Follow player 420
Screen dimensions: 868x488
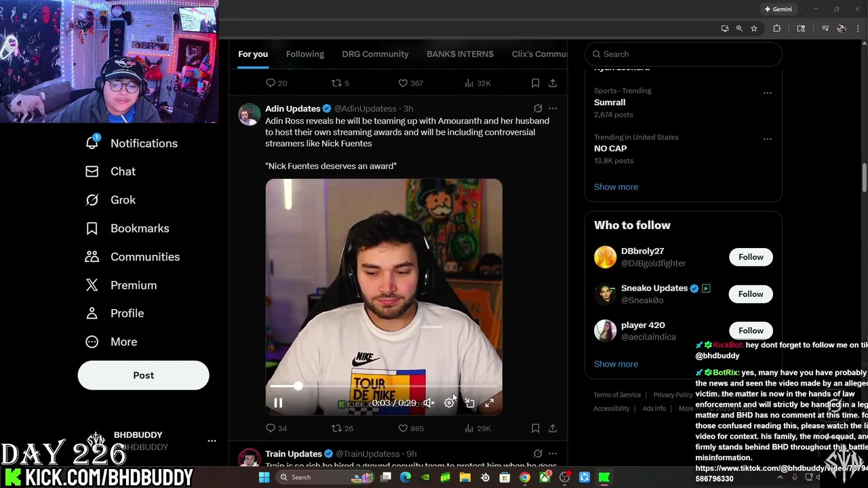pyautogui.click(x=751, y=331)
